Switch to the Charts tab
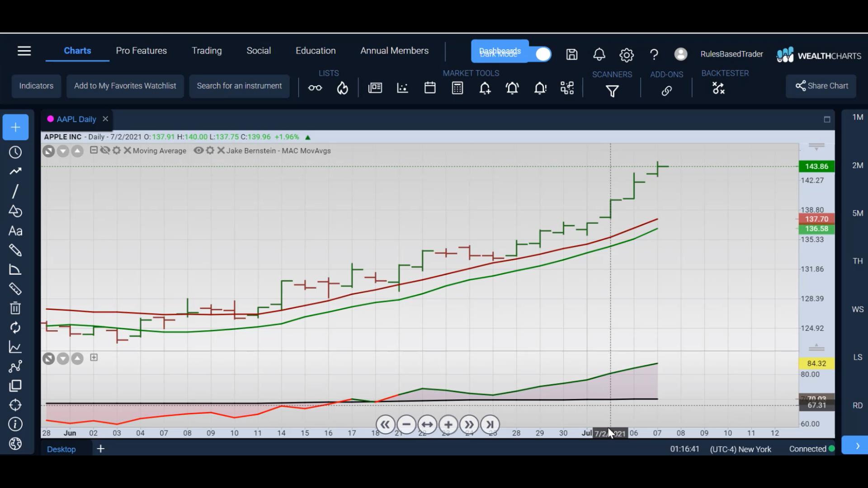868x488 pixels. pyautogui.click(x=77, y=51)
